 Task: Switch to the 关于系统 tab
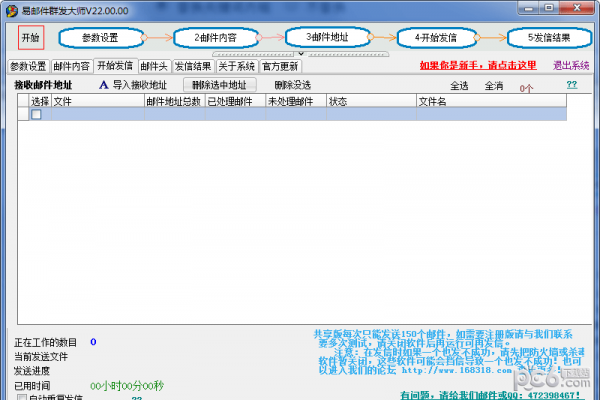[x=237, y=66]
